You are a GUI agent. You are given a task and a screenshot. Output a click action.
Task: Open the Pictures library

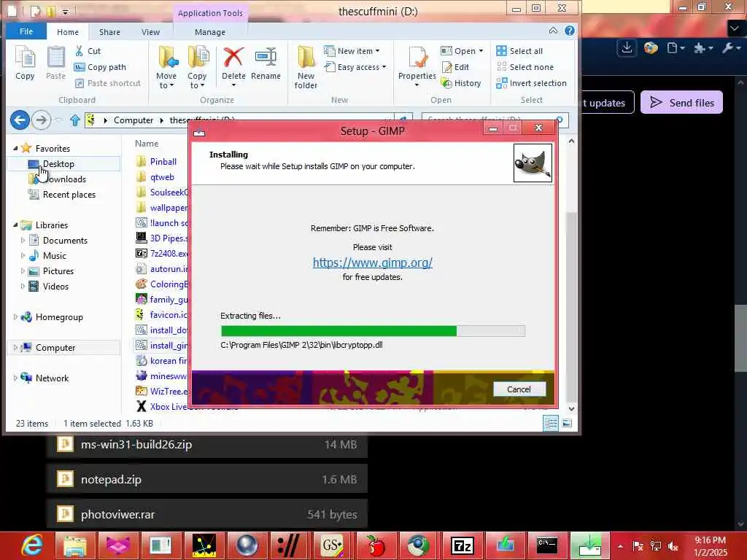tap(58, 271)
